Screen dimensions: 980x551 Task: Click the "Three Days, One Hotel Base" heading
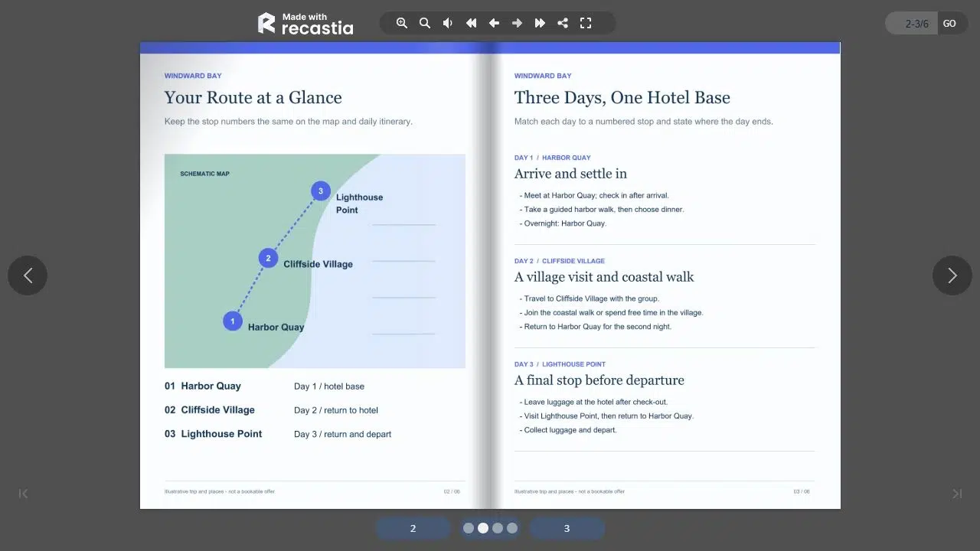point(622,98)
